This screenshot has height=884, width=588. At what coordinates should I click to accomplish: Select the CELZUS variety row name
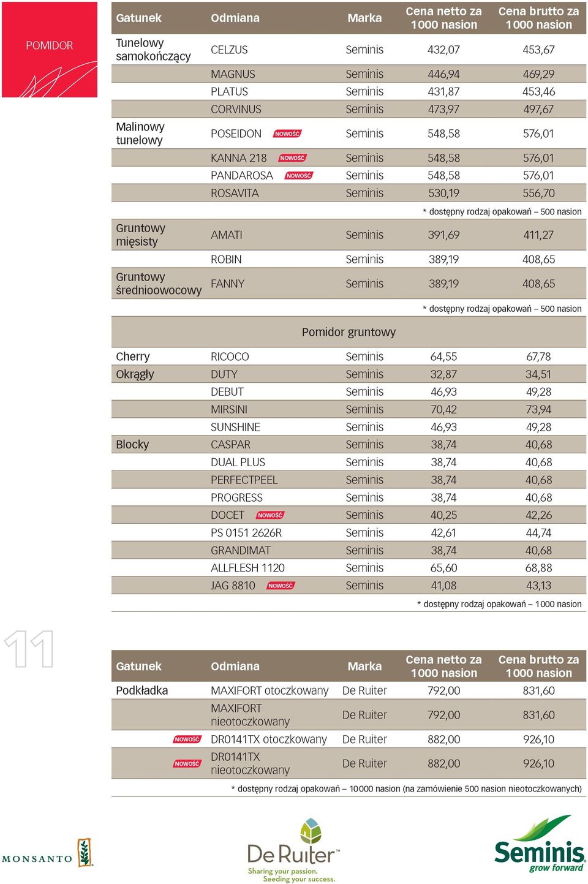(x=229, y=50)
